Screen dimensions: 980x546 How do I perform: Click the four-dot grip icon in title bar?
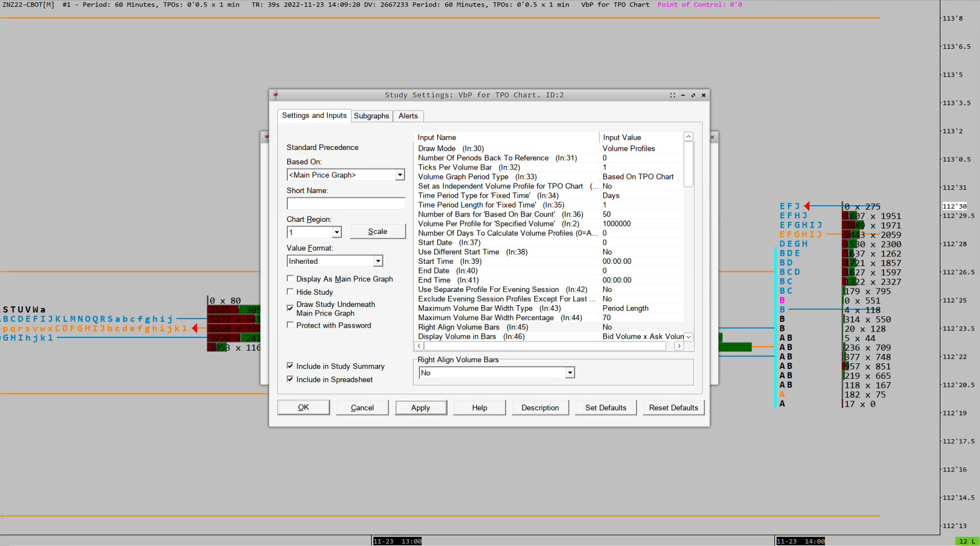click(673, 95)
